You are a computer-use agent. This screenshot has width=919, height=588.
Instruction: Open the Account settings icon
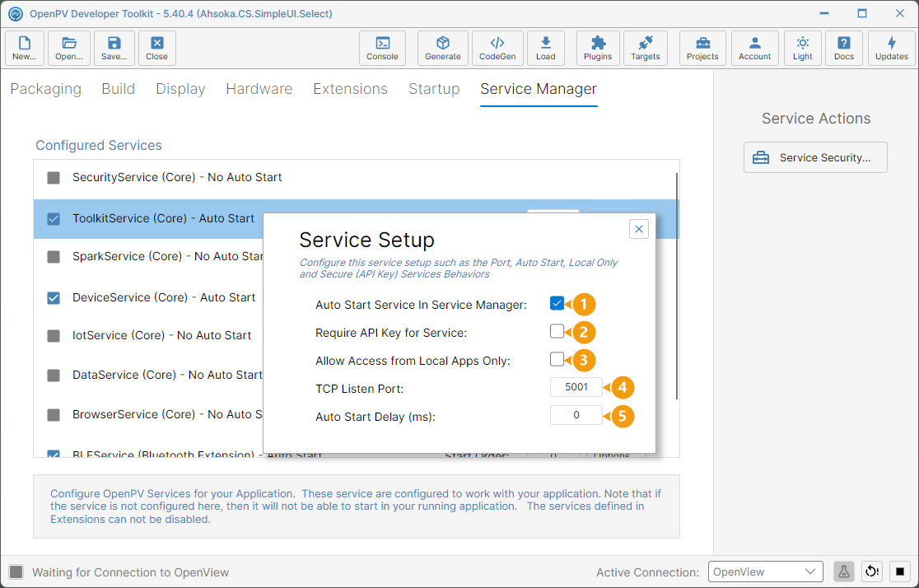tap(755, 48)
